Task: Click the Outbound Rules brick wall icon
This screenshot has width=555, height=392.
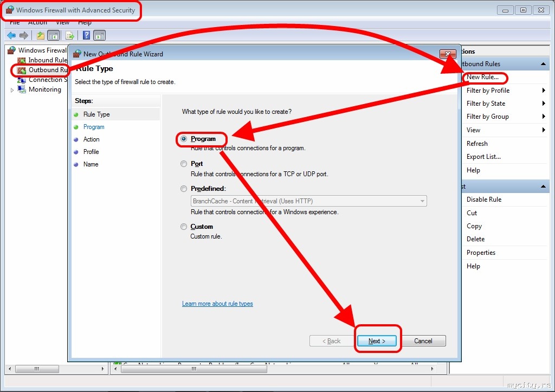Action: [x=22, y=70]
